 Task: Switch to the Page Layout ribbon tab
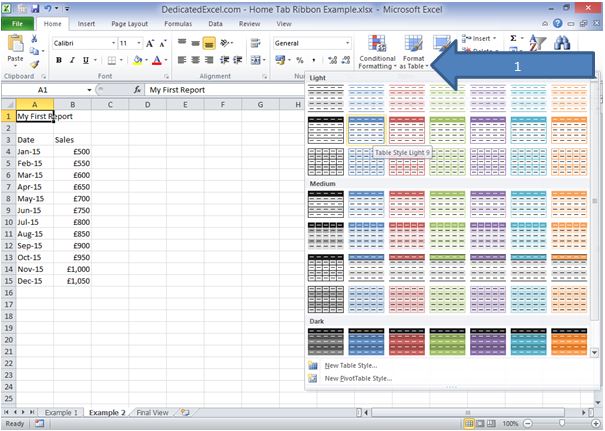[x=129, y=24]
